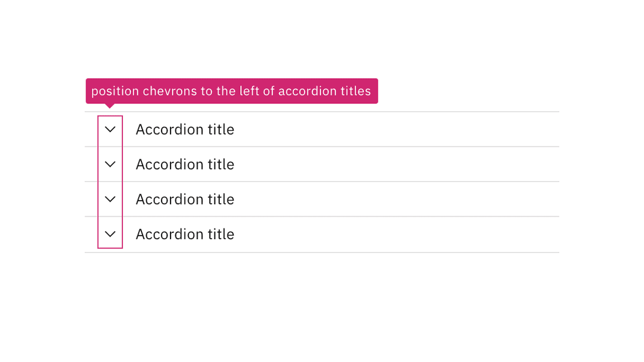Select the second Accordion title label
Screen dimensions: 644x362
[184, 164]
